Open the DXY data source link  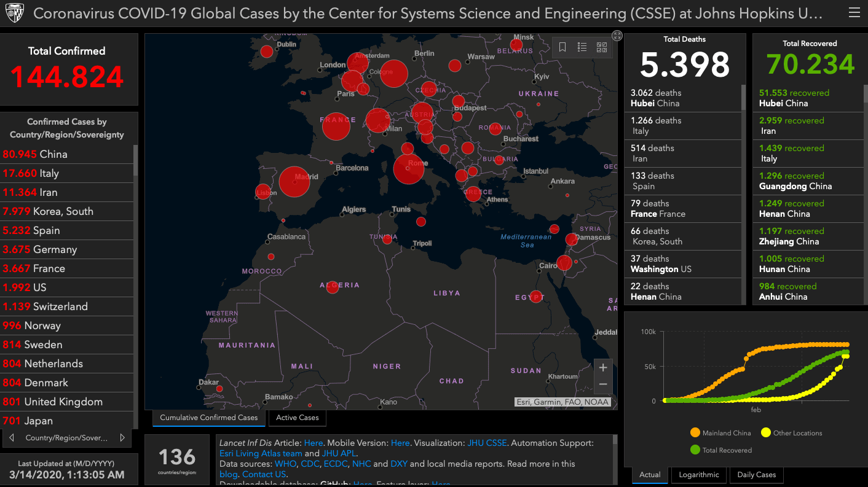tap(399, 464)
